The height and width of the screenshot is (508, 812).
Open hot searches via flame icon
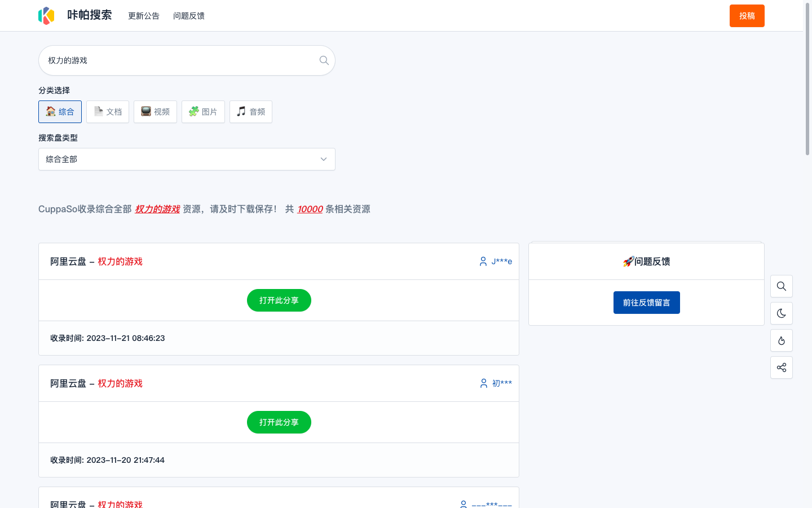pyautogui.click(x=781, y=340)
